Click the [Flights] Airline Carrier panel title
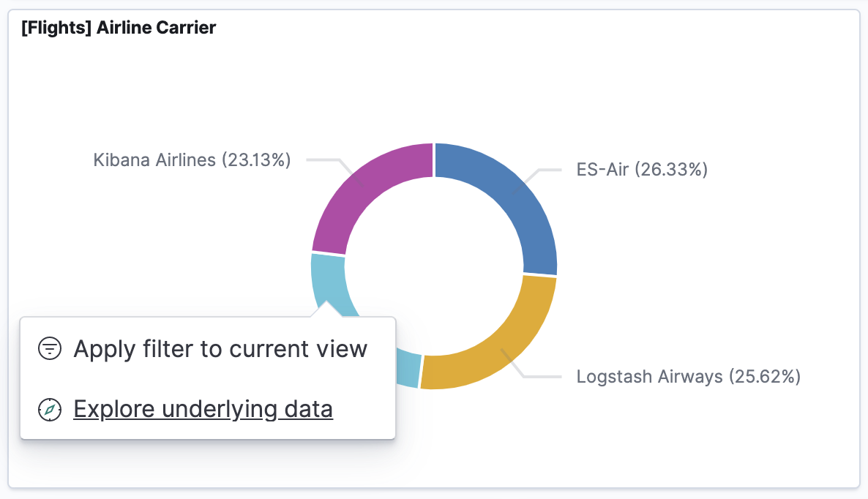 (x=119, y=27)
